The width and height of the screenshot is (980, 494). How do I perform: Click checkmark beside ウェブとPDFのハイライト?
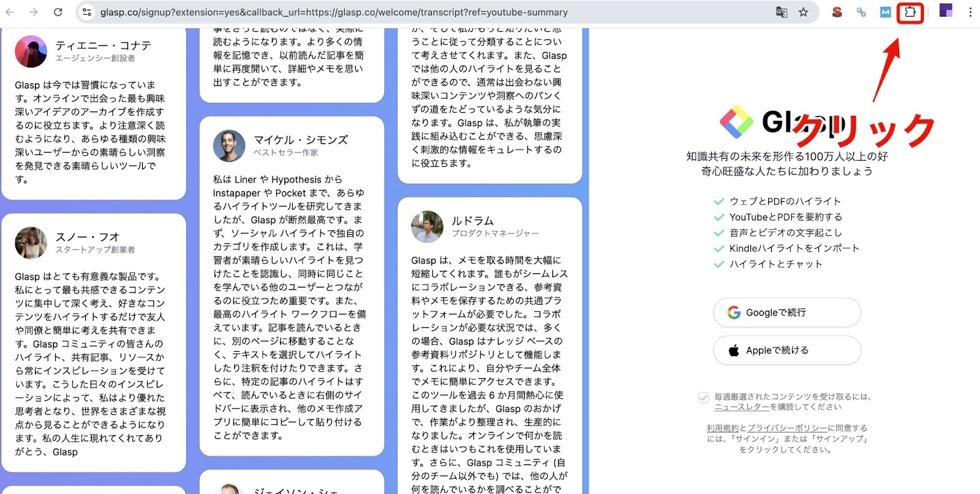[719, 201]
